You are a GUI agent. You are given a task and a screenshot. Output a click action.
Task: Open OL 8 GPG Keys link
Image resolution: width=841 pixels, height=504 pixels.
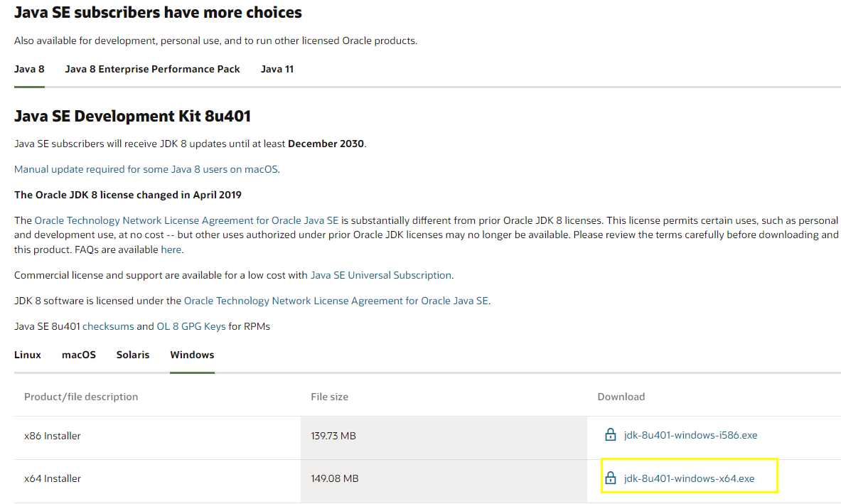coord(191,326)
